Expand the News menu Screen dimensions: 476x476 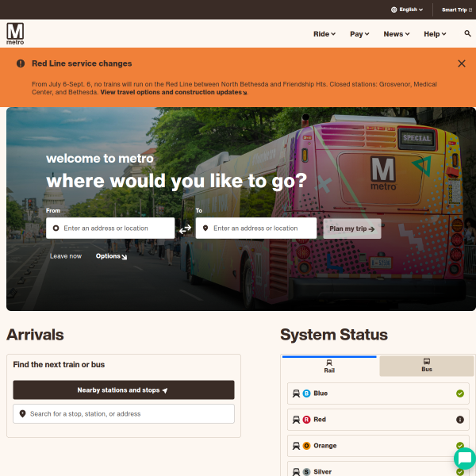[397, 34]
